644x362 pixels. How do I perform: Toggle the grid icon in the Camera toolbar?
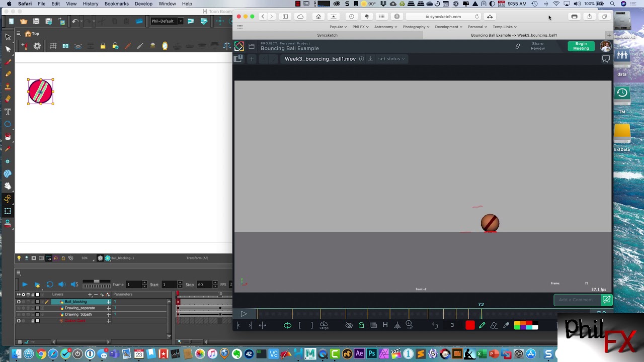(x=53, y=46)
